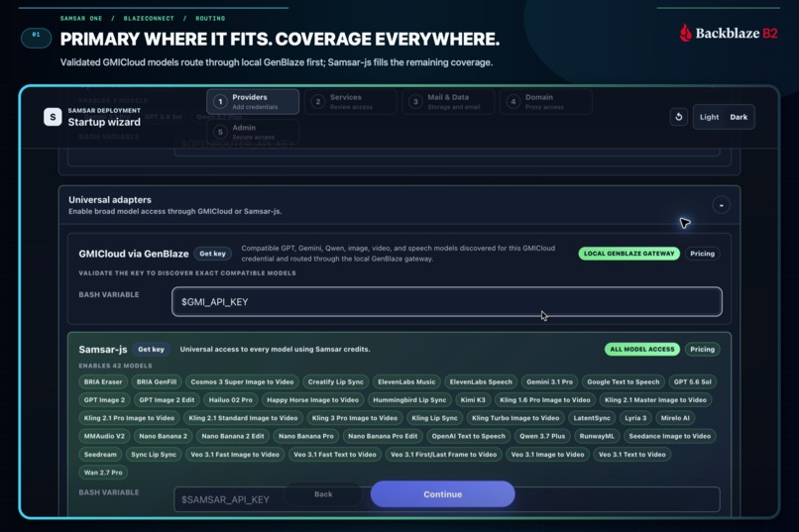Screen dimensions: 799x532
Task: Click the Backblaze B2 flame logo
Action: coord(686,33)
